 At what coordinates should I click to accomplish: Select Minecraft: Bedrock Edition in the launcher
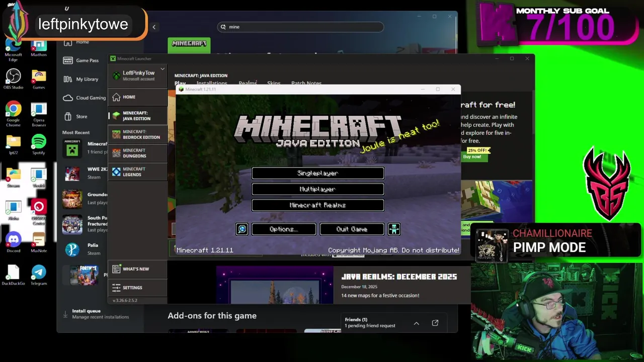coord(137,134)
